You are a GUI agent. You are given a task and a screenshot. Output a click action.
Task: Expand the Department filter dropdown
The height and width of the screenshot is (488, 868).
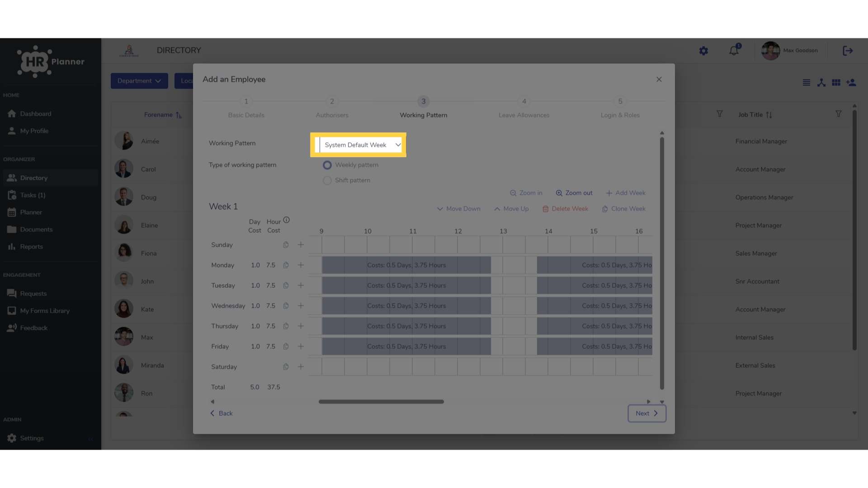[x=139, y=81]
